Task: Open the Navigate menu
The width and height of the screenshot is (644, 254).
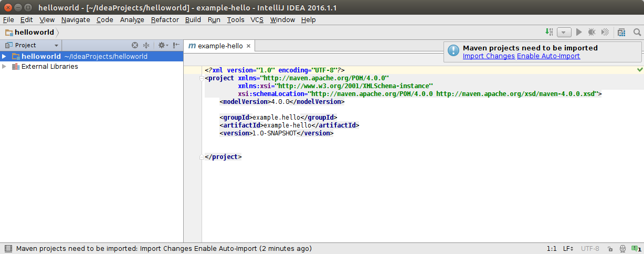Action: [76, 19]
